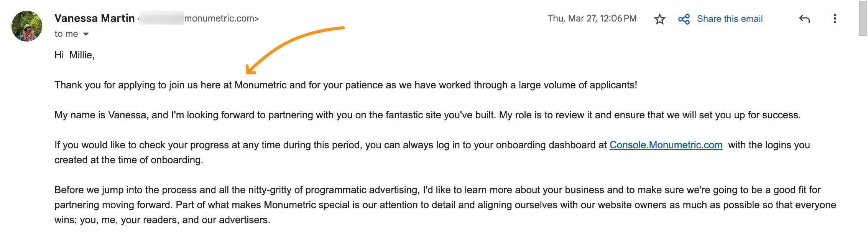Reply using the curved arrow icon
Screen dimensions: 868x232
click(804, 18)
